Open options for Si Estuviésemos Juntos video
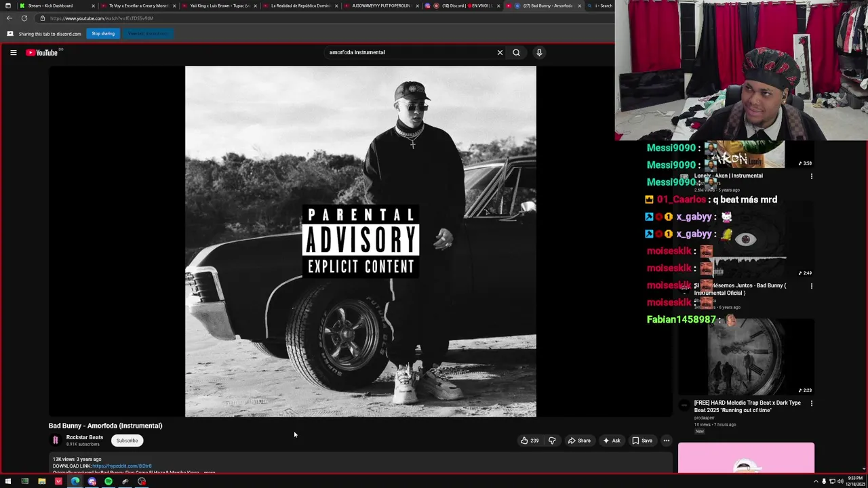868x488 pixels. point(811,286)
